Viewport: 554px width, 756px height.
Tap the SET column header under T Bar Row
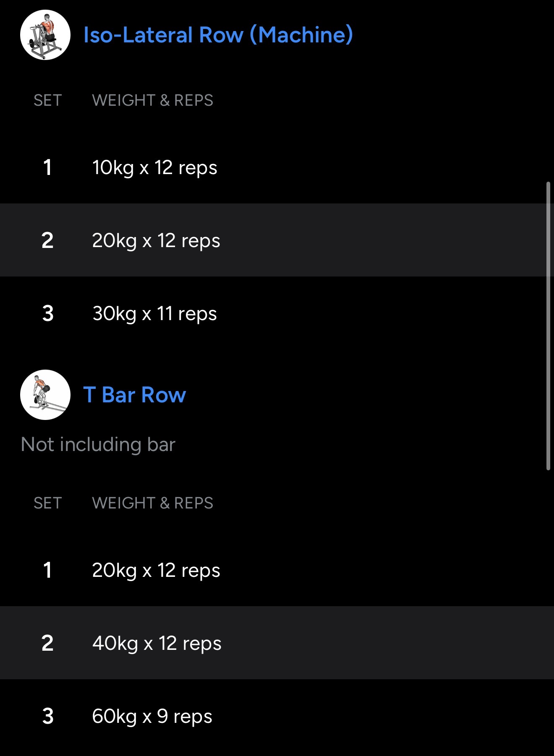[48, 503]
